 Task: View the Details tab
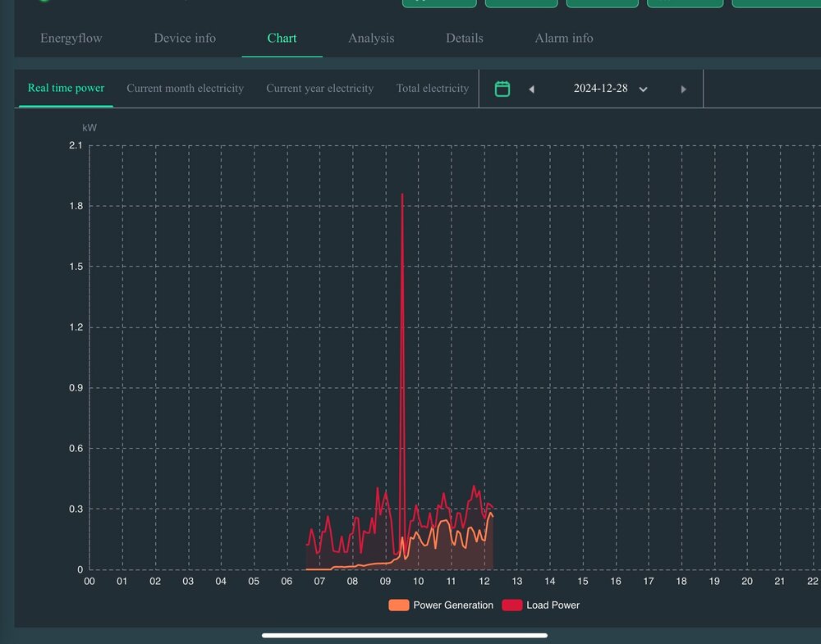tap(464, 39)
